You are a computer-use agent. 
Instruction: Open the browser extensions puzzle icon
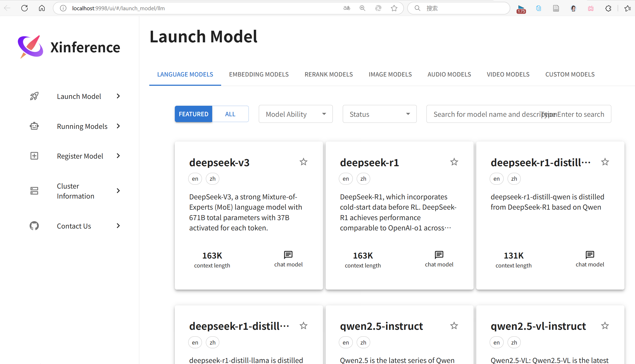tap(608, 8)
